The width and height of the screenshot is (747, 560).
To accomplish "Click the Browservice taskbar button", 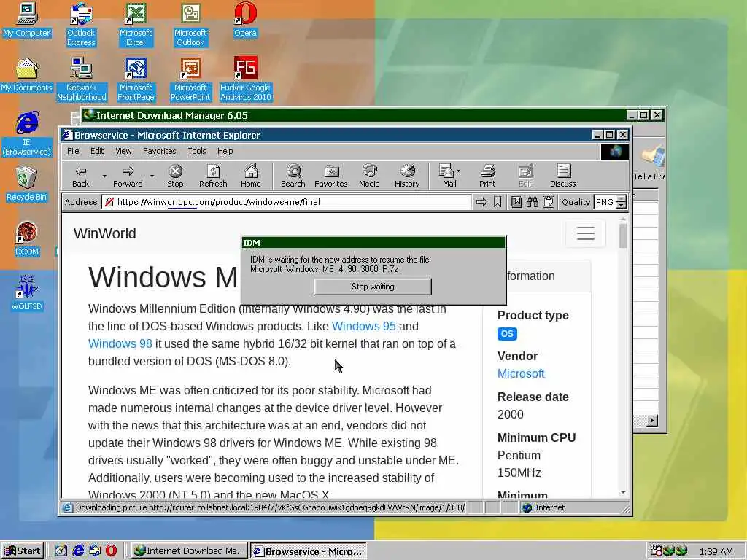I will [x=309, y=551].
